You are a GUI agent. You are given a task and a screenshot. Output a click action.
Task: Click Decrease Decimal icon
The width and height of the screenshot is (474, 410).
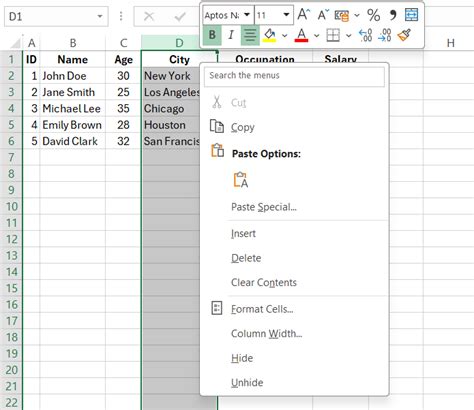tap(385, 35)
